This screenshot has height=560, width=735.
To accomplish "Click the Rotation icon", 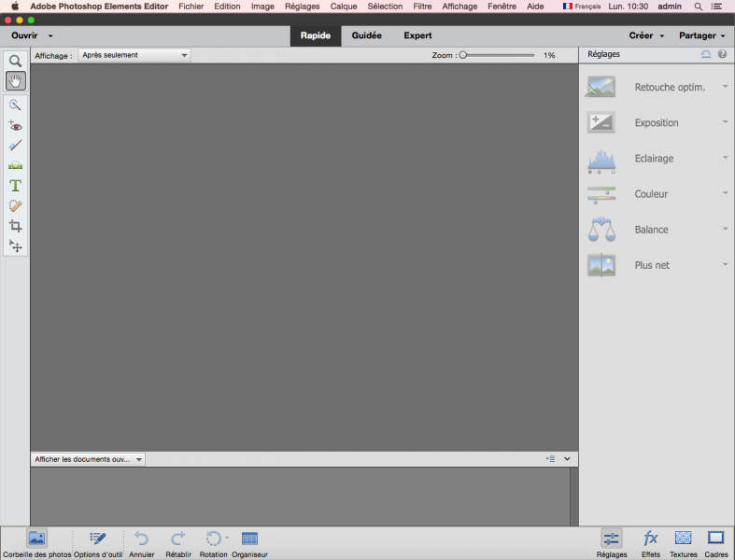I will [x=214, y=539].
